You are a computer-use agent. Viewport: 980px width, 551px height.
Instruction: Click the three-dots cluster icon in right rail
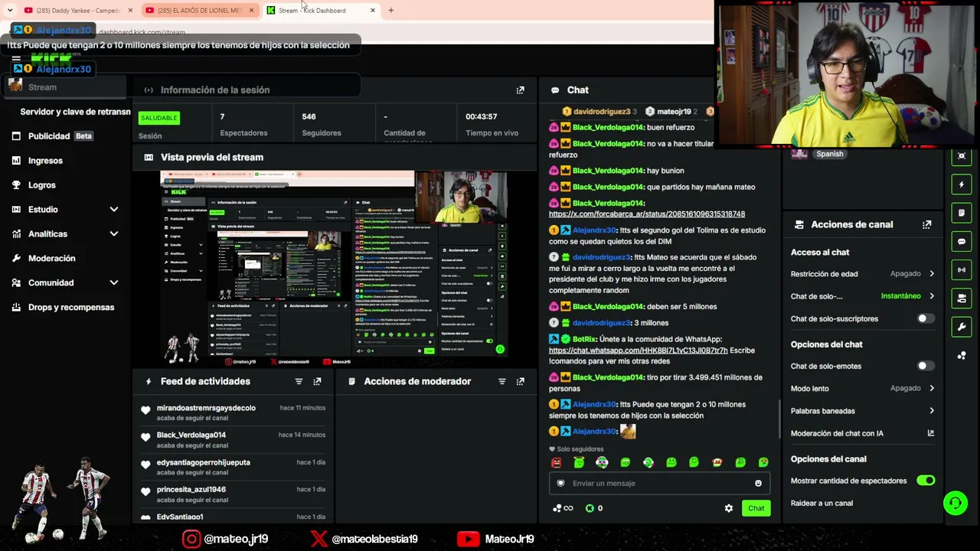tap(962, 355)
